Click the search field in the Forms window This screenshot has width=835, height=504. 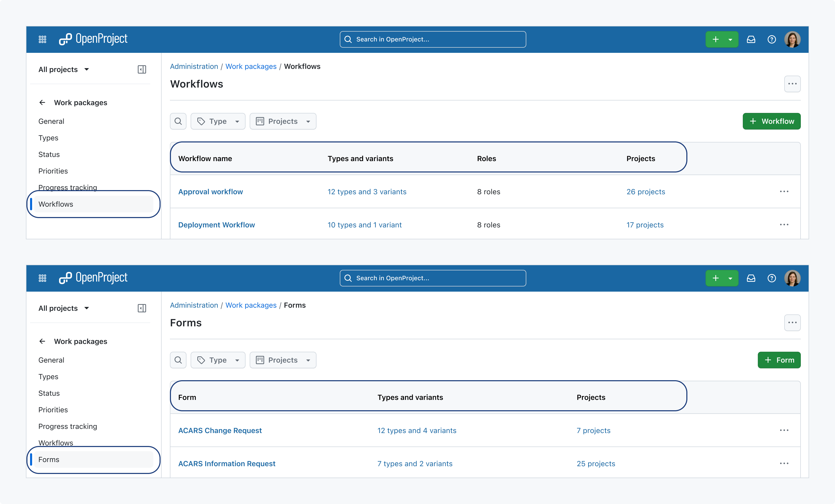tap(433, 278)
